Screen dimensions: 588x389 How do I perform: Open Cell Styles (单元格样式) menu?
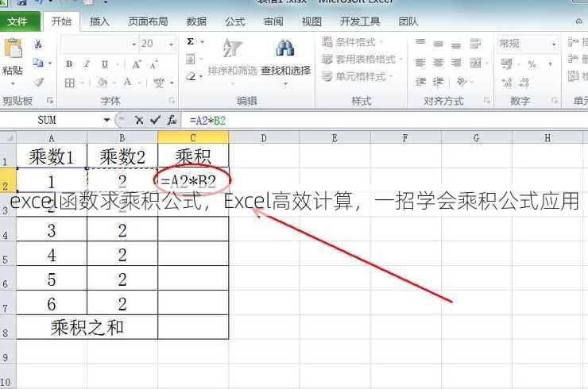pos(357,76)
